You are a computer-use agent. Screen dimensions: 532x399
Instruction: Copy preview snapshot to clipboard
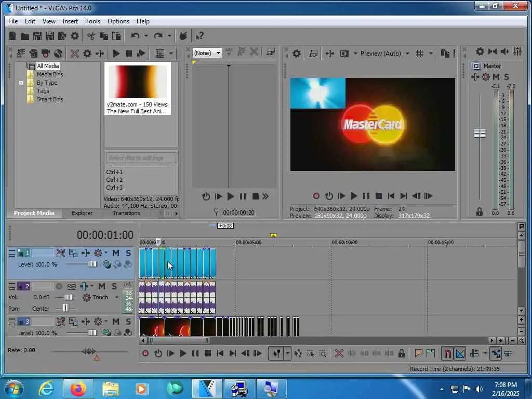pyautogui.click(x=445, y=54)
